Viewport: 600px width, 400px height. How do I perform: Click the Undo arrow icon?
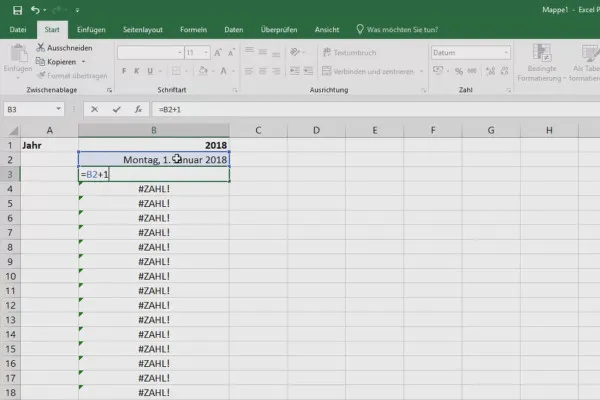35,10
